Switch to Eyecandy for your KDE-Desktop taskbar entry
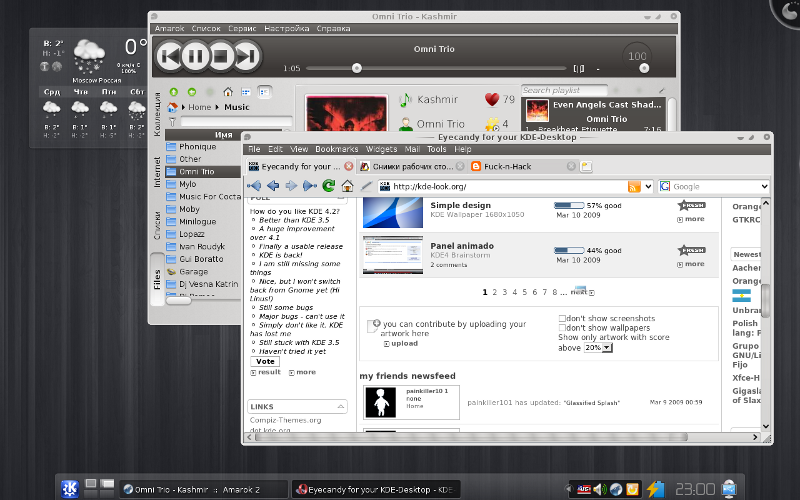The width and height of the screenshot is (800, 500). [376, 490]
